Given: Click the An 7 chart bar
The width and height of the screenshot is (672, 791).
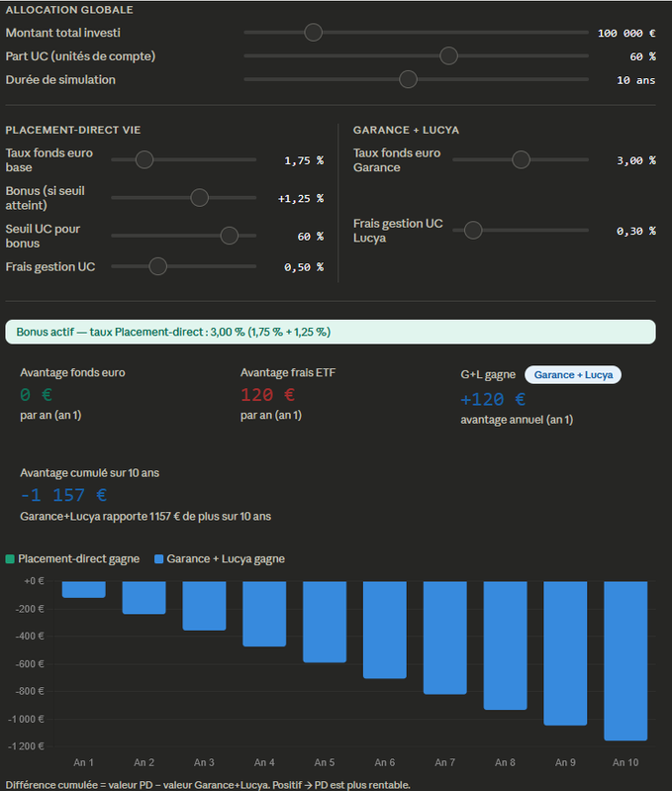Looking at the screenshot, I should tap(445, 639).
